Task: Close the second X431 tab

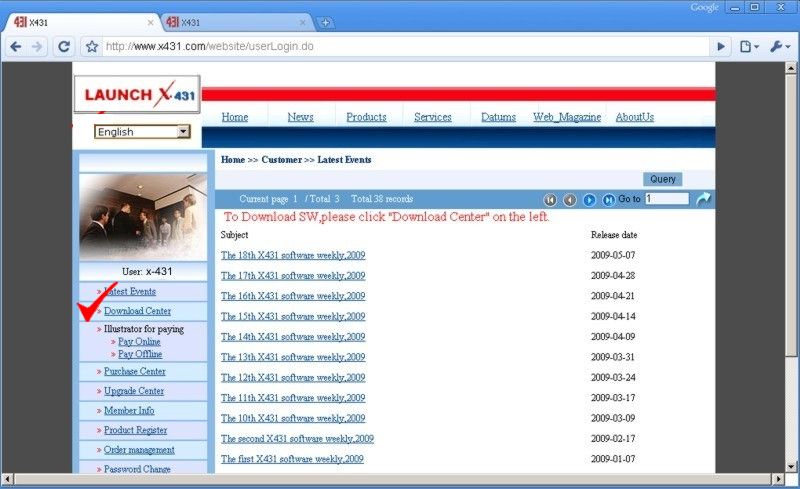Action: click(303, 22)
